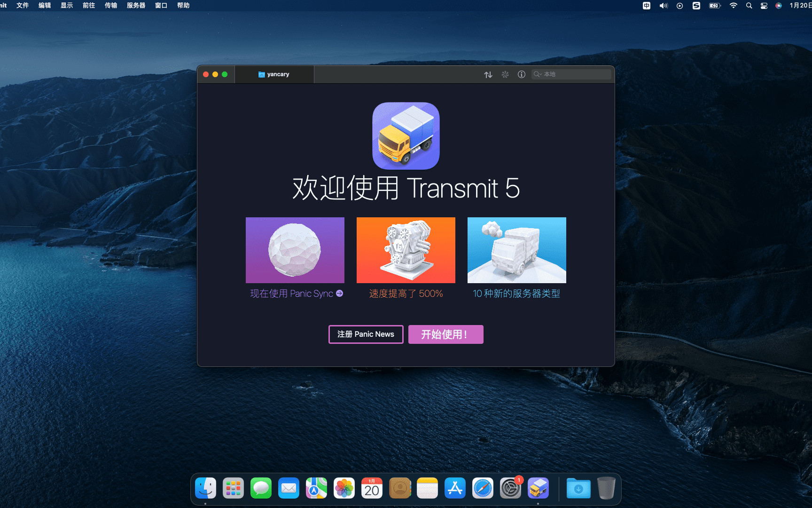Image resolution: width=812 pixels, height=508 pixels.
Task: Open Control Center in menu bar
Action: point(764,6)
